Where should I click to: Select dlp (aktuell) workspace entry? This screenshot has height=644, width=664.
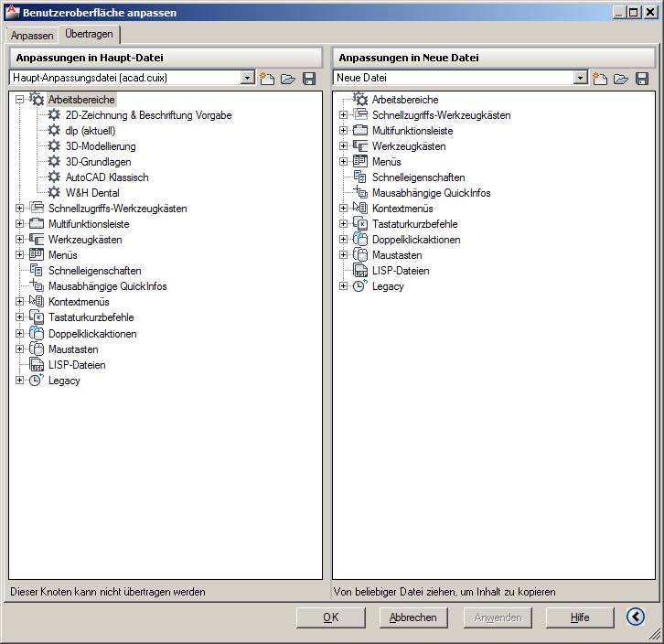point(91,131)
